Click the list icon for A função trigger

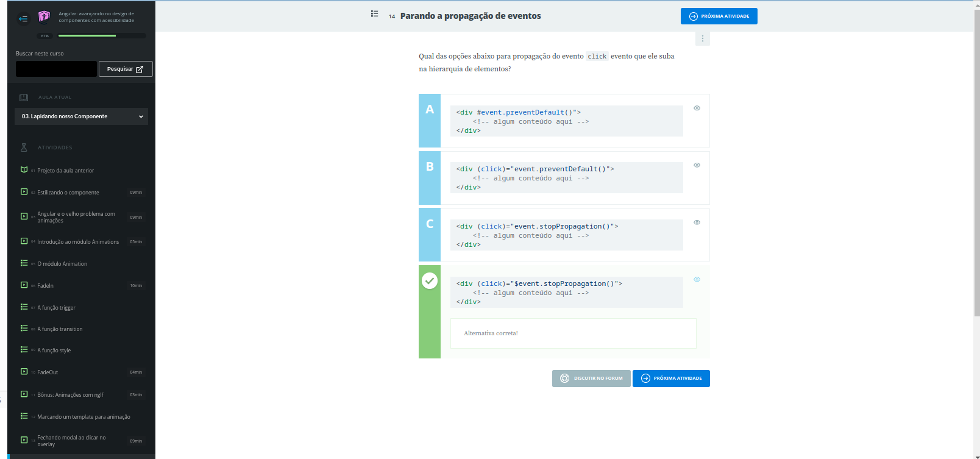coord(24,307)
